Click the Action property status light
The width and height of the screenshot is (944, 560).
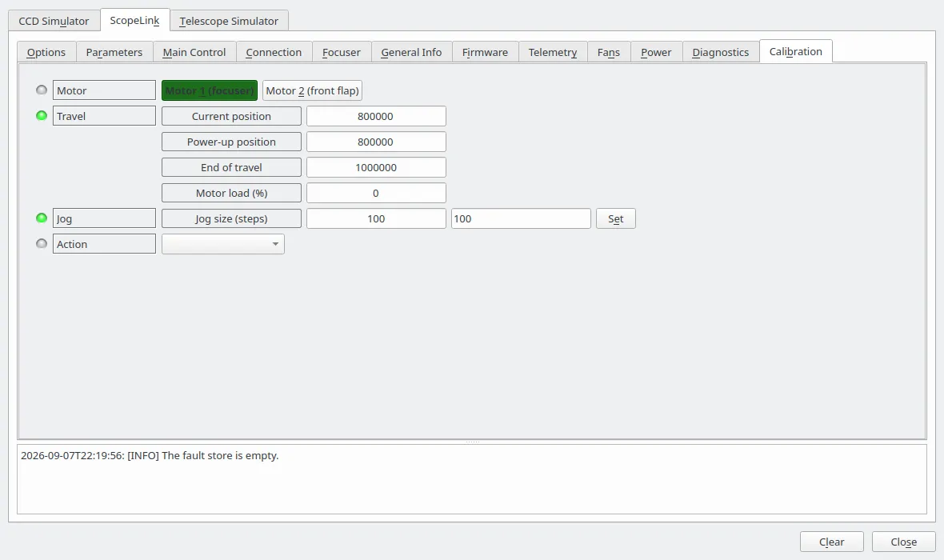42,244
